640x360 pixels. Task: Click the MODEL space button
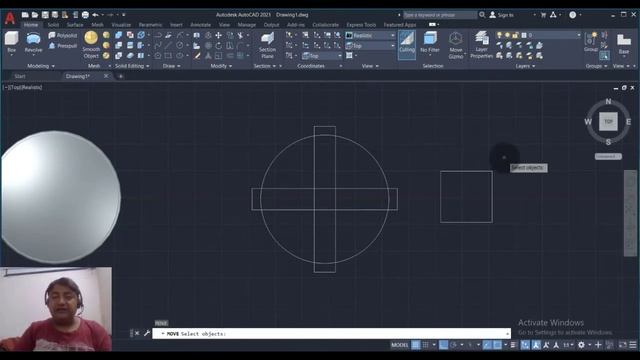[400, 345]
